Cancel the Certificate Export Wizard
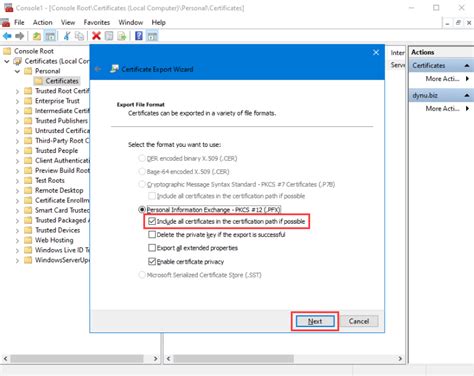The width and height of the screenshot is (474, 376). tap(359, 321)
